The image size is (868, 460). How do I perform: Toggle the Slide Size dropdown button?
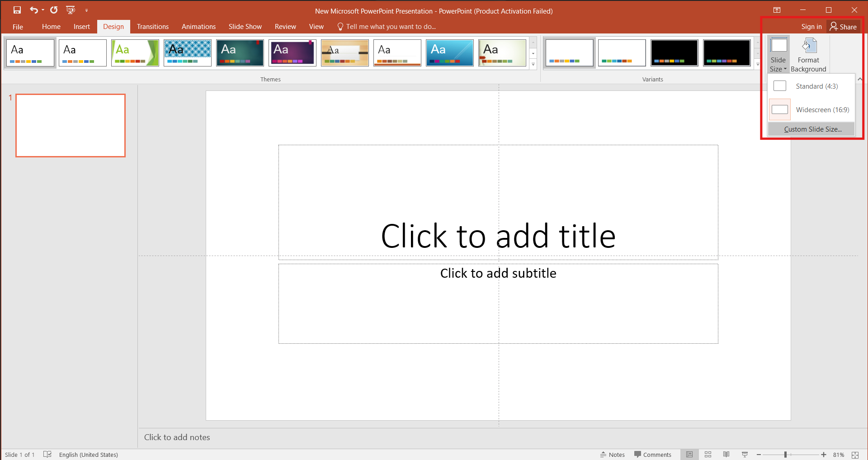(778, 55)
